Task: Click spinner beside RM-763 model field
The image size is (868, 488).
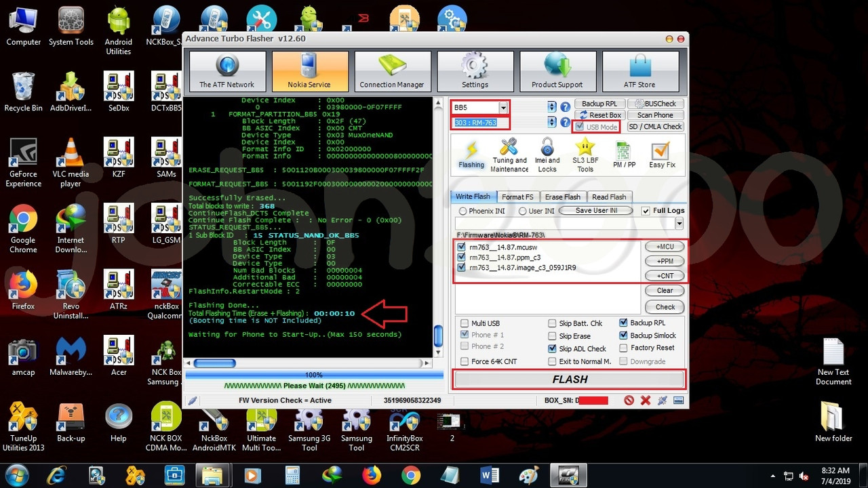Action: pyautogui.click(x=551, y=123)
